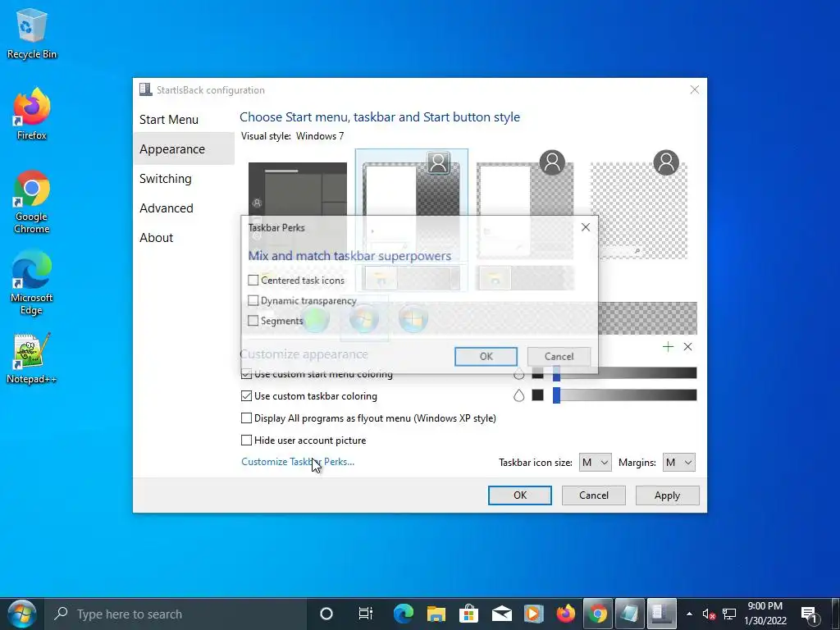Screen dimensions: 840x630
Task: Launch Notepad++ from desktop
Action: (32, 358)
